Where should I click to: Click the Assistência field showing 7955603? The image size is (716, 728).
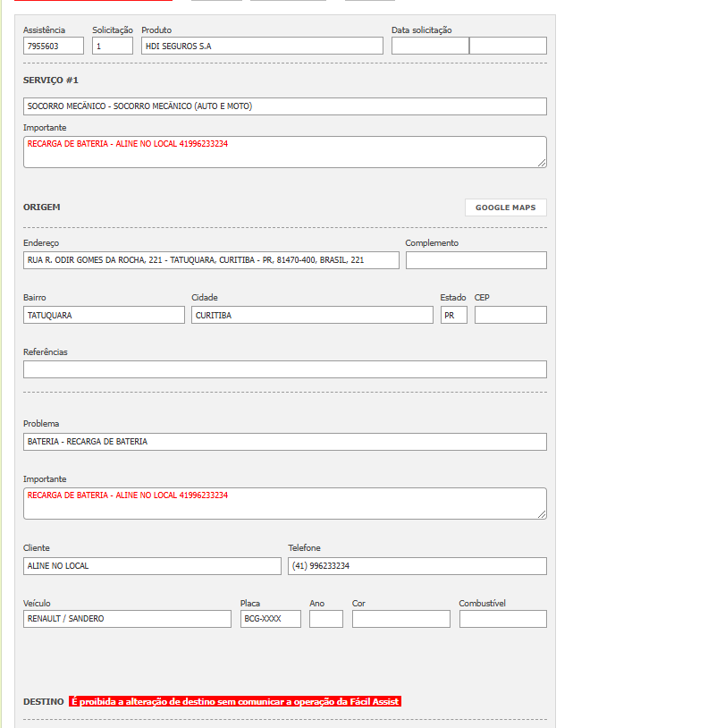[54, 46]
